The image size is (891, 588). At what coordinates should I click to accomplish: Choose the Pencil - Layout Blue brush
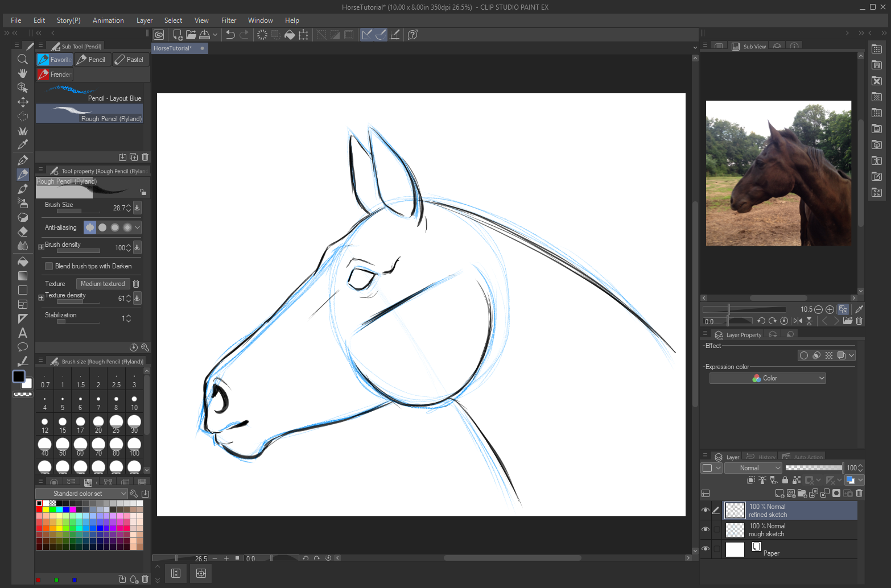[89, 93]
